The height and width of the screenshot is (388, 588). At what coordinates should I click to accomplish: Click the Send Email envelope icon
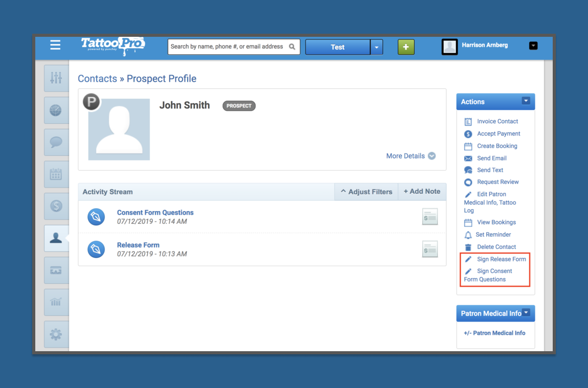(468, 158)
